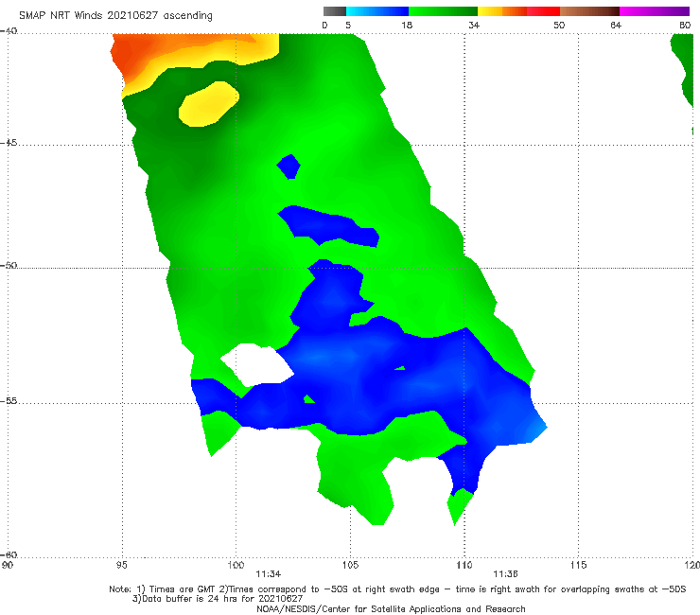Click the color bar label '64'
The width and height of the screenshot is (700, 615).
click(616, 25)
